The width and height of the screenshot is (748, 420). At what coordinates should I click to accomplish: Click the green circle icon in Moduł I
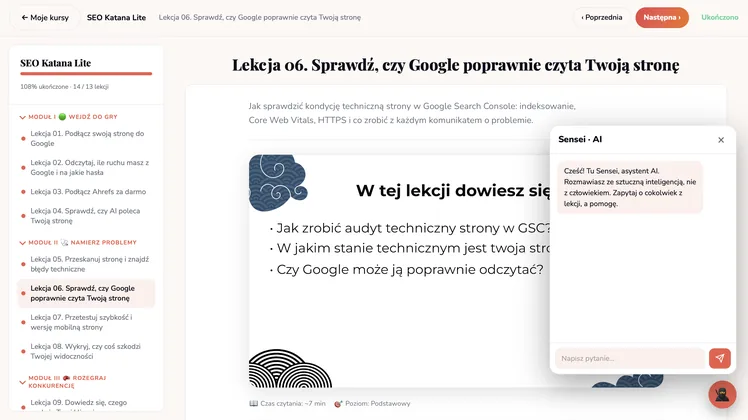62,117
